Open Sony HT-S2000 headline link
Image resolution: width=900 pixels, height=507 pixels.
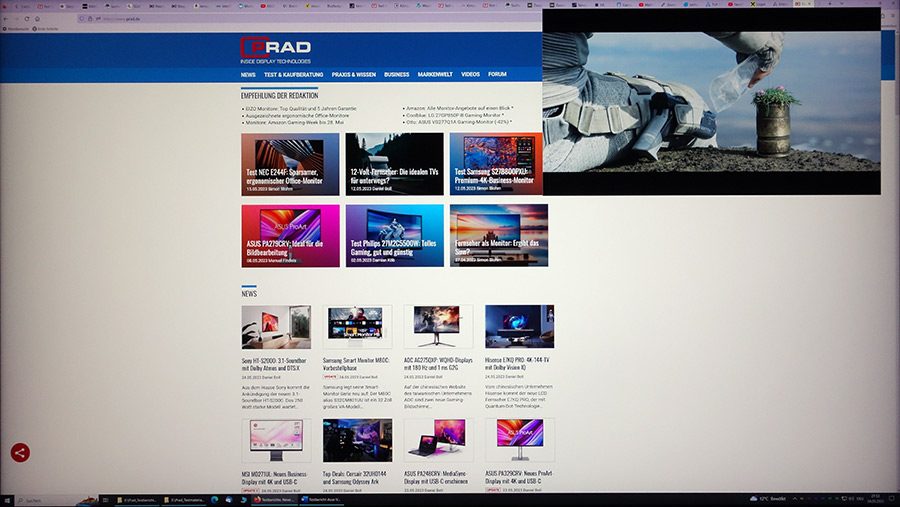click(x=274, y=364)
